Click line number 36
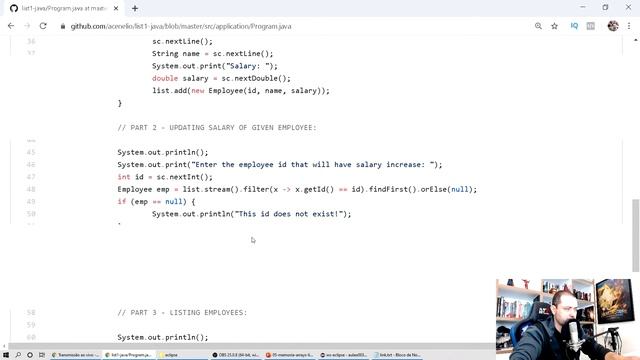 [x=31, y=41]
